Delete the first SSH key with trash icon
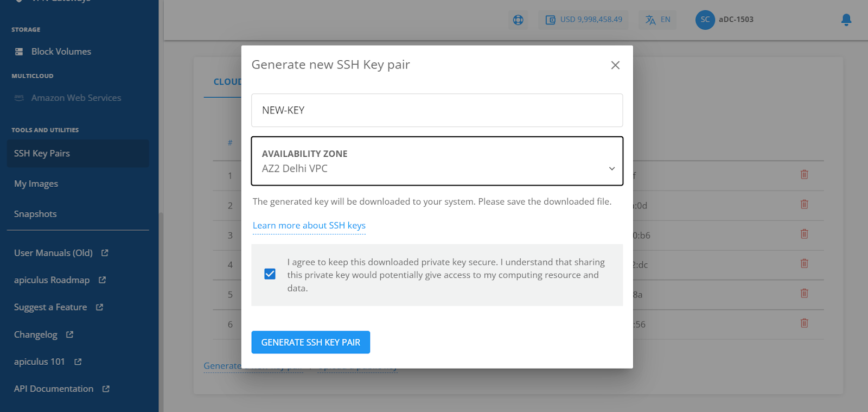Image resolution: width=868 pixels, height=412 pixels. 803,175
